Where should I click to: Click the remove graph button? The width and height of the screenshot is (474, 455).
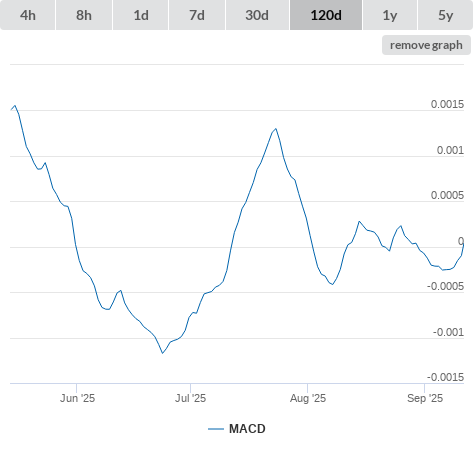(426, 45)
